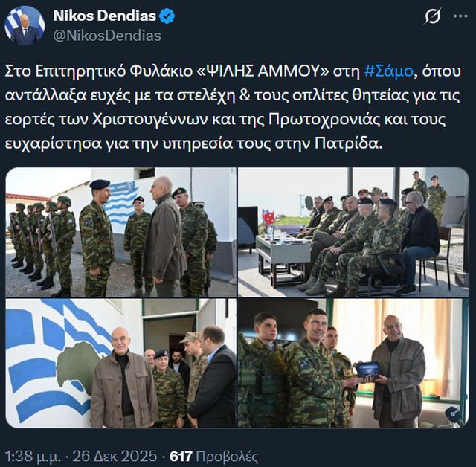Screen dimensions: 476x467
Task: Open Nikos Dendias profile picture
Action: (x=25, y=25)
